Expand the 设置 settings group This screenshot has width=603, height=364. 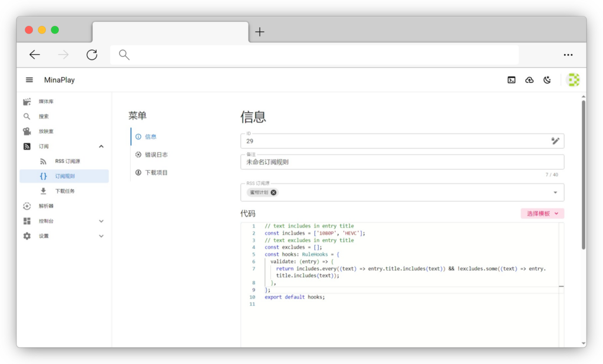pos(101,236)
